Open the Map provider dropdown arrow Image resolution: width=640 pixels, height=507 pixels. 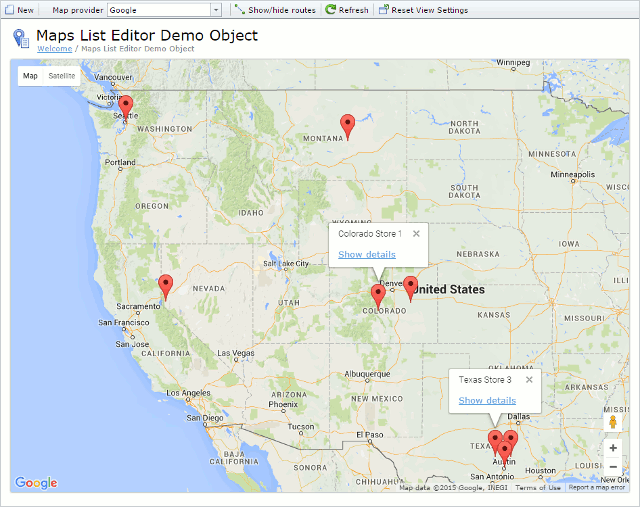point(216,10)
